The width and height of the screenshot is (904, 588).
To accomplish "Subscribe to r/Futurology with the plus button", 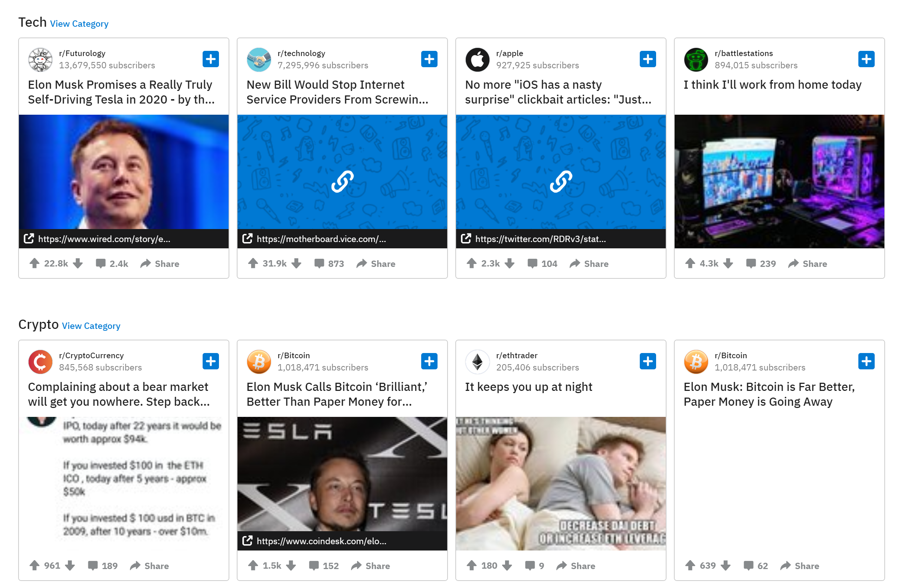I will click(211, 59).
